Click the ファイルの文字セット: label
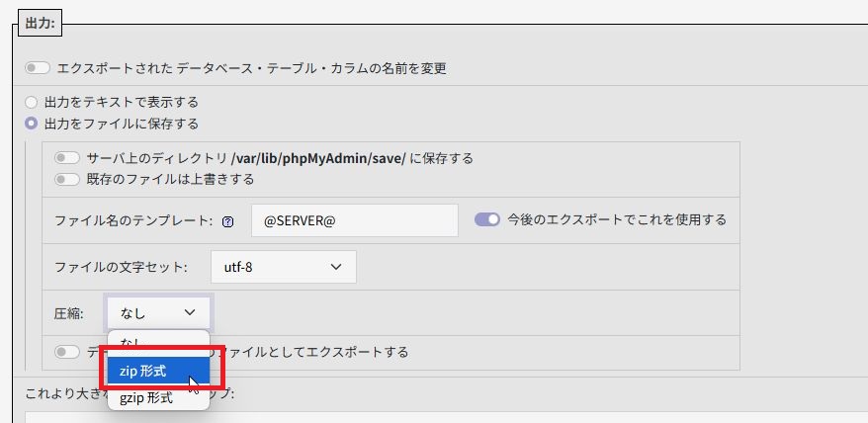Screen dimensions: 868x423 tap(122, 267)
